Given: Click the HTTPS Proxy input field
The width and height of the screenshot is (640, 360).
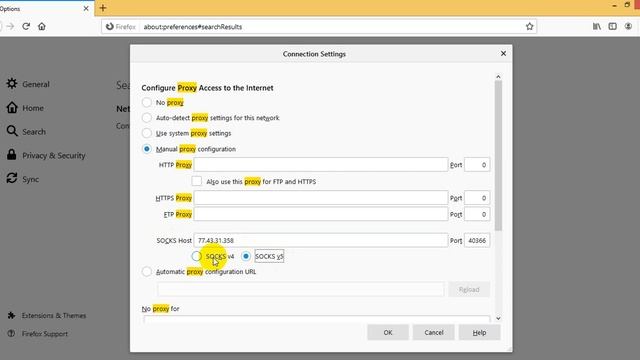Looking at the screenshot, I should point(321,198).
